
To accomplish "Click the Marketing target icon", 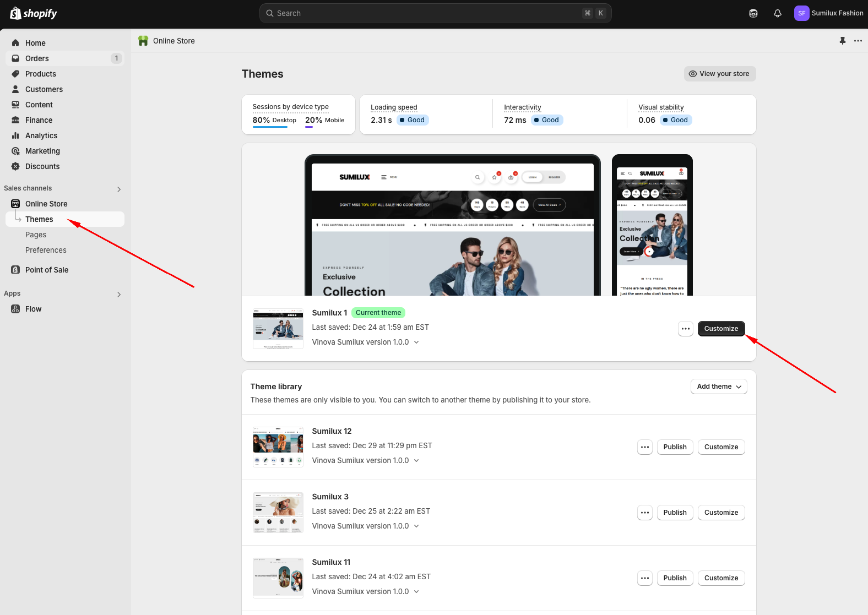I will pos(15,151).
